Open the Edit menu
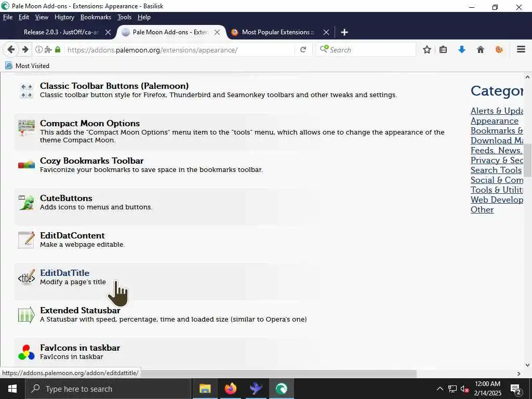This screenshot has width=532, height=399. click(24, 17)
